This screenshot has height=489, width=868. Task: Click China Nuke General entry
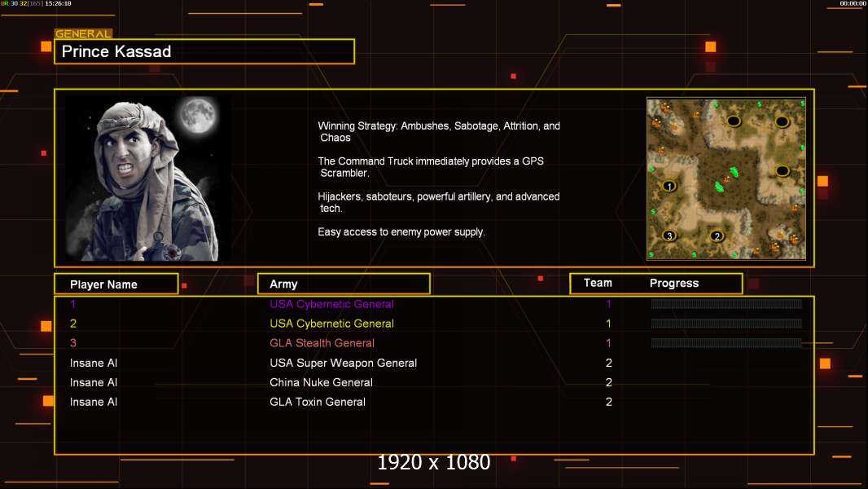tap(321, 382)
